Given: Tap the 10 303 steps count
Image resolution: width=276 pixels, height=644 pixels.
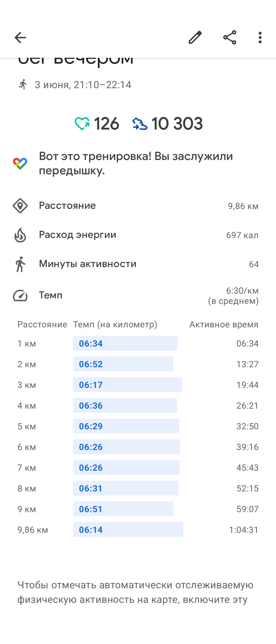Looking at the screenshot, I should click(177, 124).
